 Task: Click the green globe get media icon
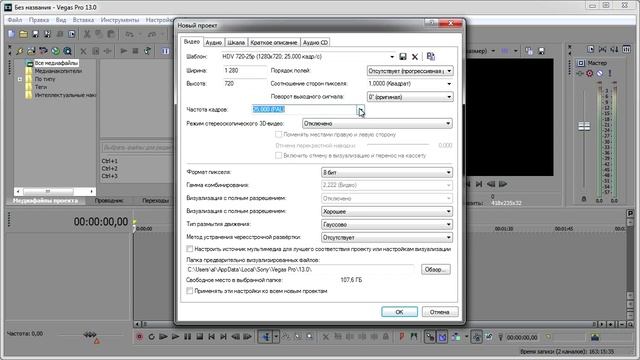[56, 51]
